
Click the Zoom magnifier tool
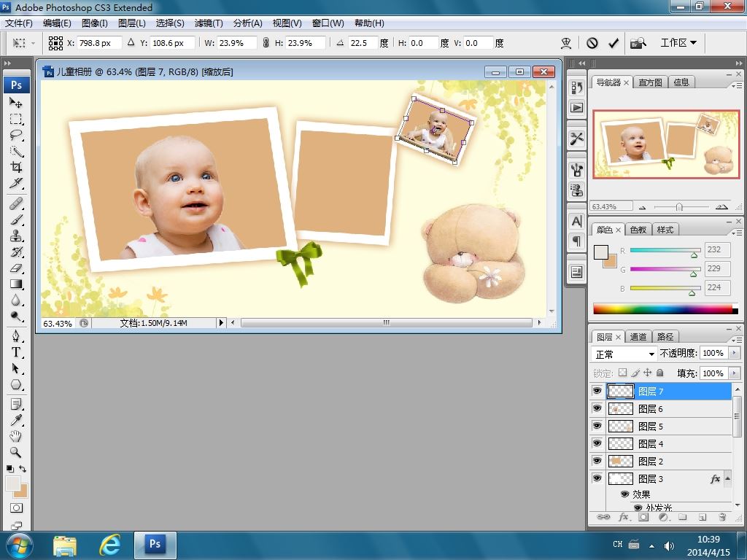[x=16, y=452]
